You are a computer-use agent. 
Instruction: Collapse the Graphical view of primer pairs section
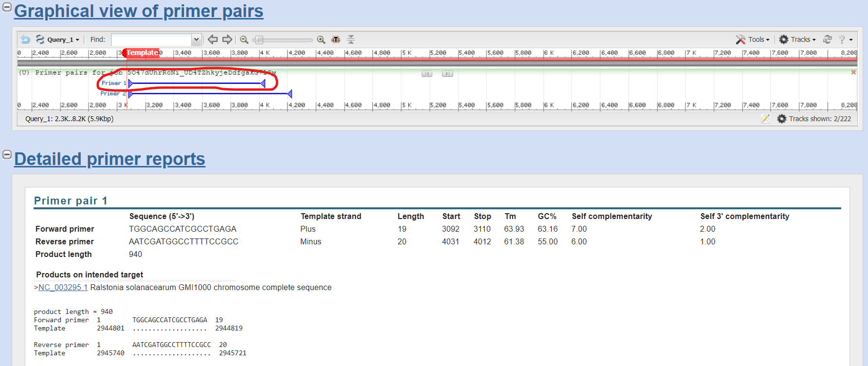click(7, 7)
